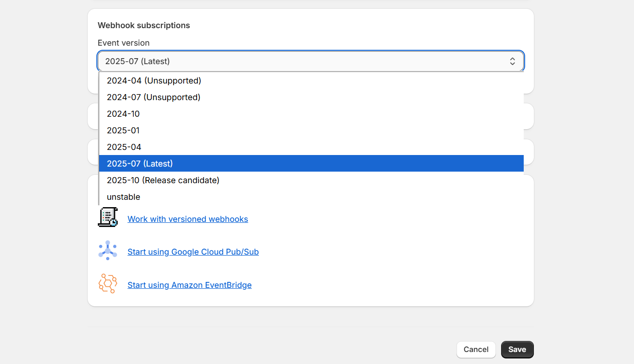This screenshot has width=634, height=364.
Task: Select the highlighted 2025-07 (Latest) option
Action: pos(140,164)
